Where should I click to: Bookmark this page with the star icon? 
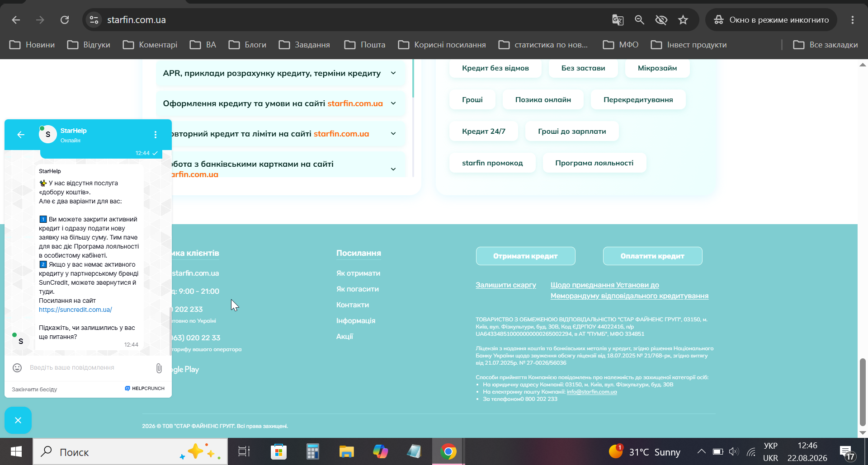[x=683, y=20]
